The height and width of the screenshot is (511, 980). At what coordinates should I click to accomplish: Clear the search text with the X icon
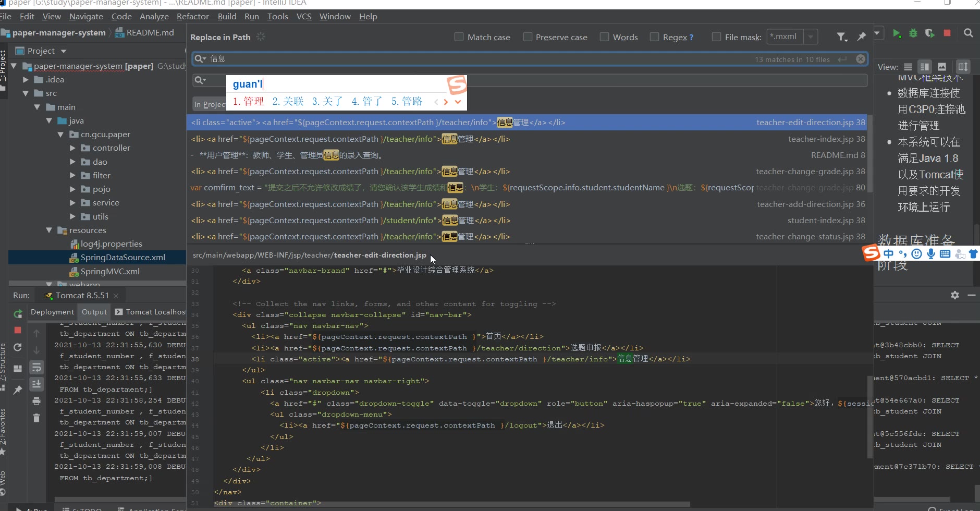tap(861, 59)
